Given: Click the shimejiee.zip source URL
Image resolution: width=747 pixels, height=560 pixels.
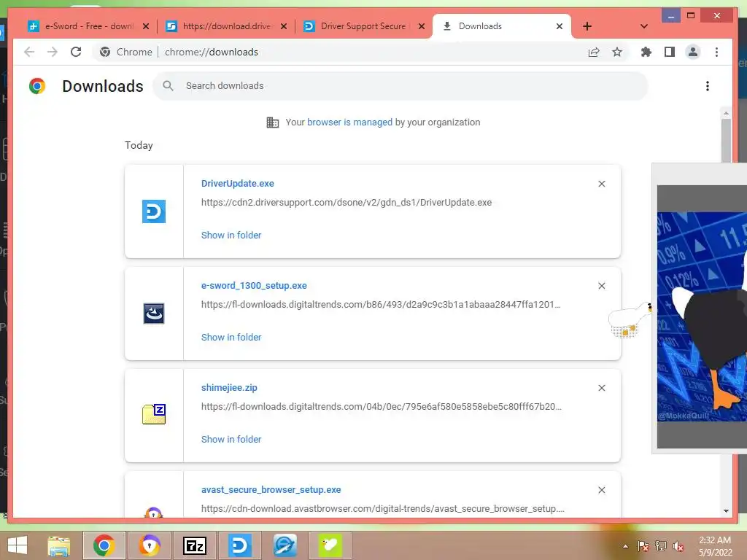Looking at the screenshot, I should coord(381,406).
